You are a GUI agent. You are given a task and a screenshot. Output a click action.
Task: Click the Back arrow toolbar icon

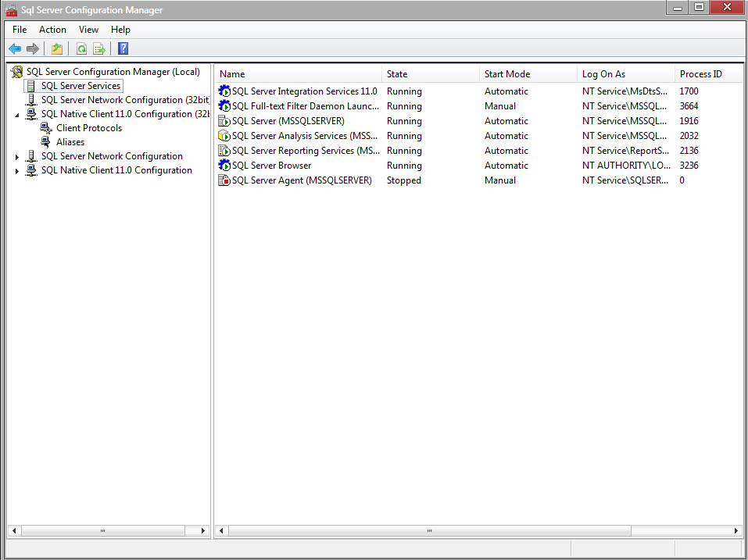coord(16,48)
